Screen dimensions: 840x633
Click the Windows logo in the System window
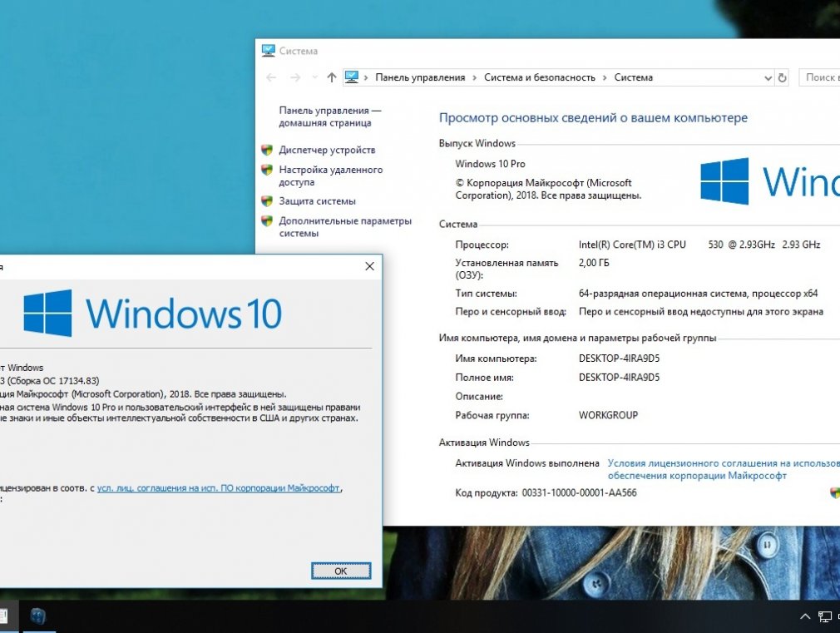tap(724, 181)
